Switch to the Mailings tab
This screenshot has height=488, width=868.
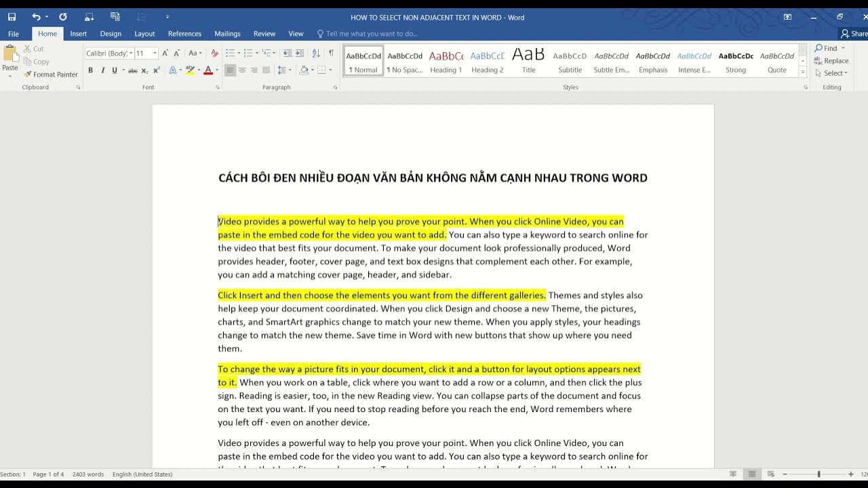coord(227,34)
